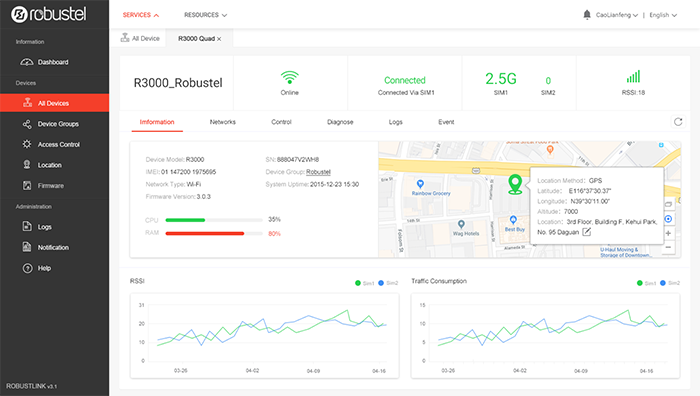Open the CaoLianfeng user dropdown
Viewport: 700px width, 396px height.
pyautogui.click(x=617, y=15)
